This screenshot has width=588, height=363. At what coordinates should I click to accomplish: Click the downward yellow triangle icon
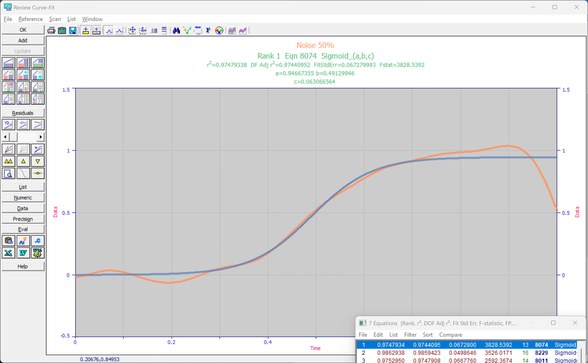point(38,161)
